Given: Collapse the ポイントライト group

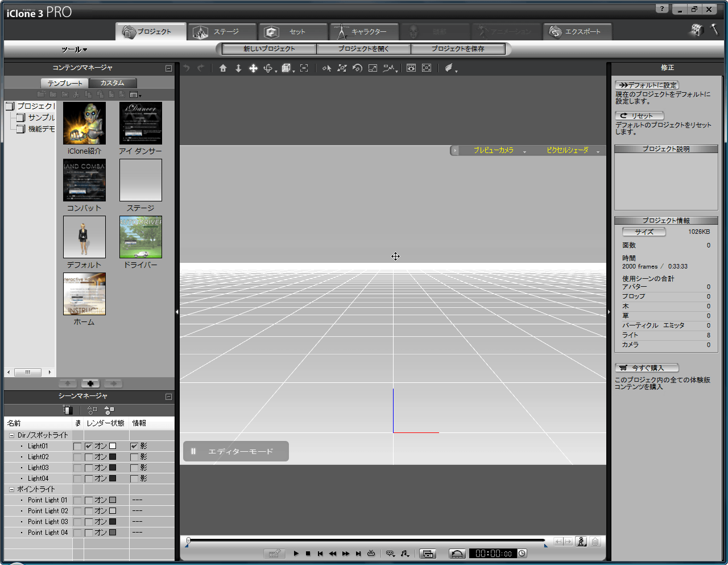Looking at the screenshot, I should pyautogui.click(x=11, y=489).
